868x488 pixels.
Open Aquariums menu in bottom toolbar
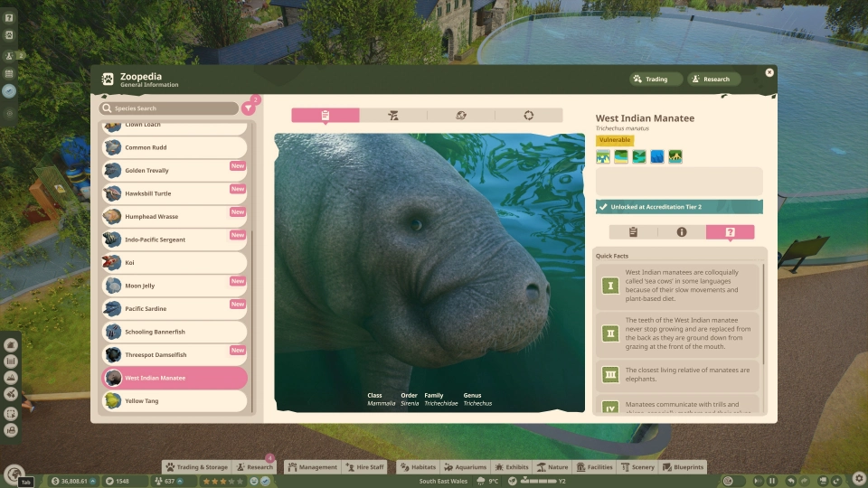click(465, 467)
